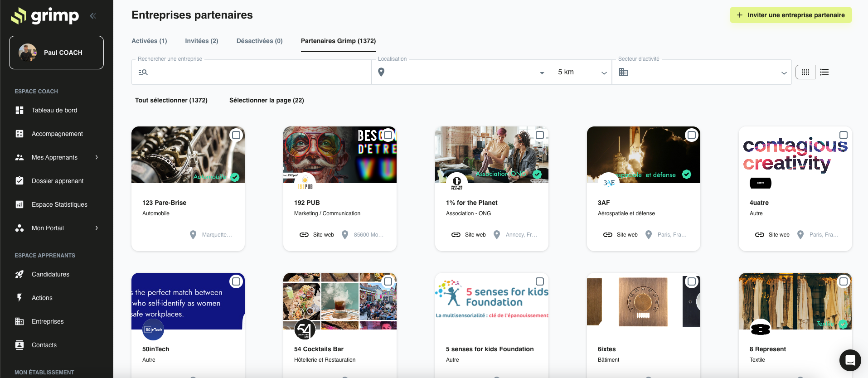Image resolution: width=868 pixels, height=378 pixels.
Task: Open Accompagnement menu item
Action: tap(57, 134)
